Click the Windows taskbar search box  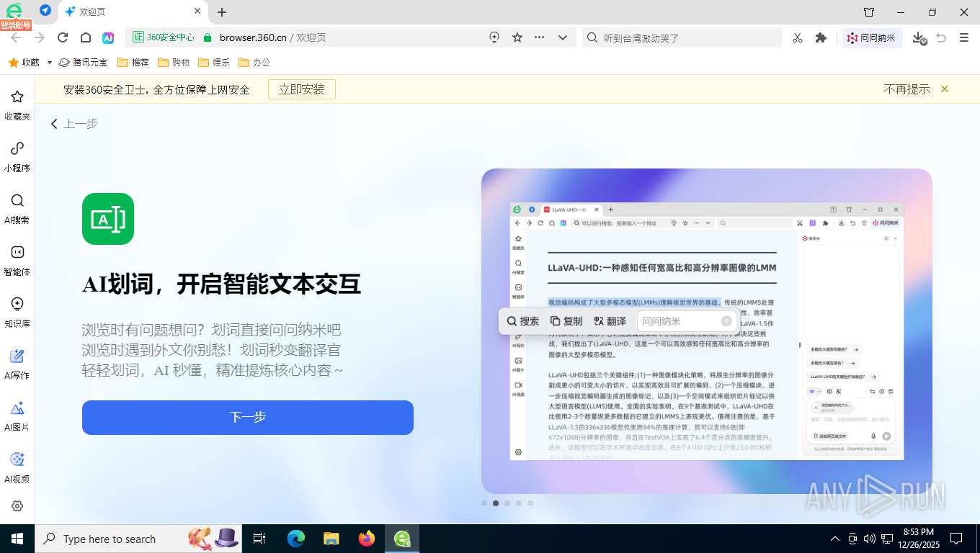coord(138,539)
